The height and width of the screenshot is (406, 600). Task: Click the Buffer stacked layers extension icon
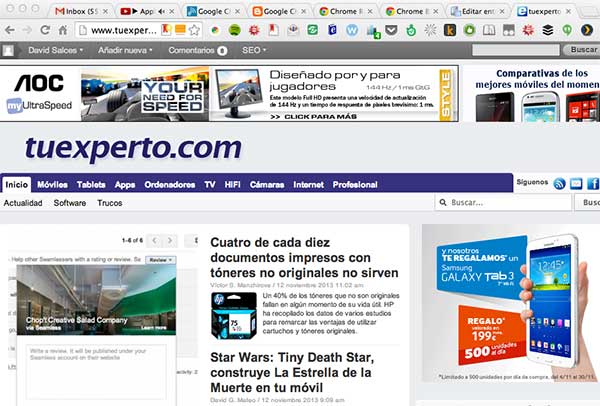(548, 30)
